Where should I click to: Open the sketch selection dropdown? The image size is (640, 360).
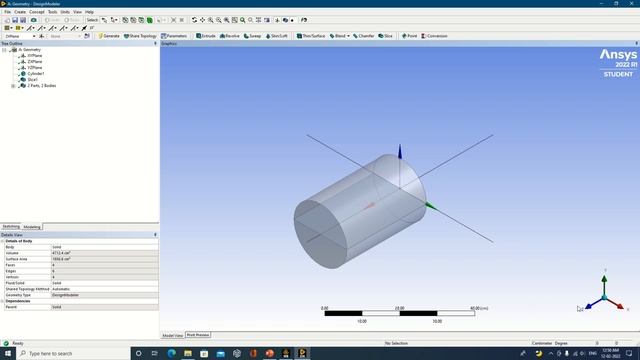point(80,36)
